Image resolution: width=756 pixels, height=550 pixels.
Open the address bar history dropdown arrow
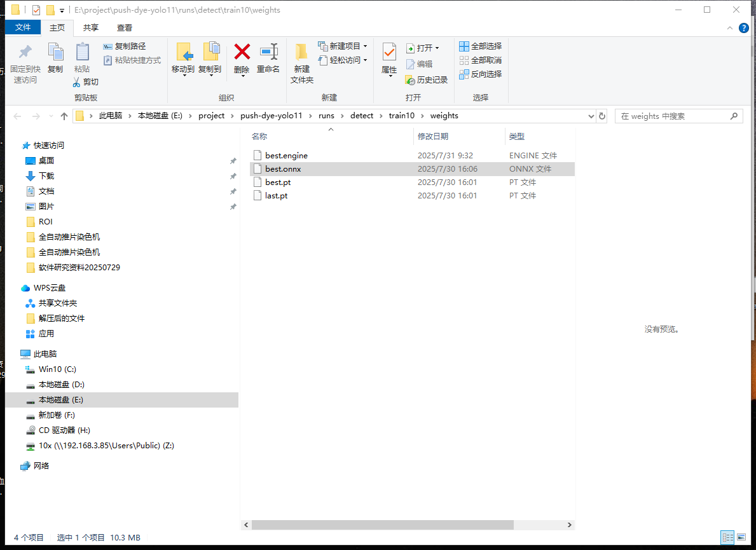click(591, 116)
